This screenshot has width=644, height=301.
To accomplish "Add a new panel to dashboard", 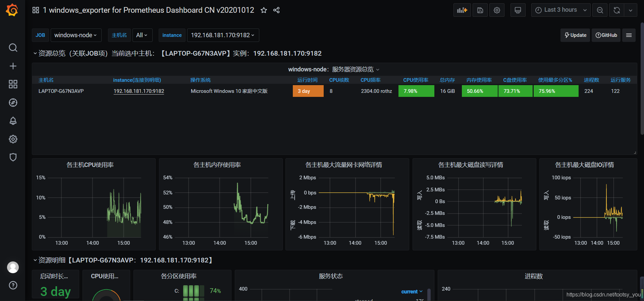I will [462, 10].
